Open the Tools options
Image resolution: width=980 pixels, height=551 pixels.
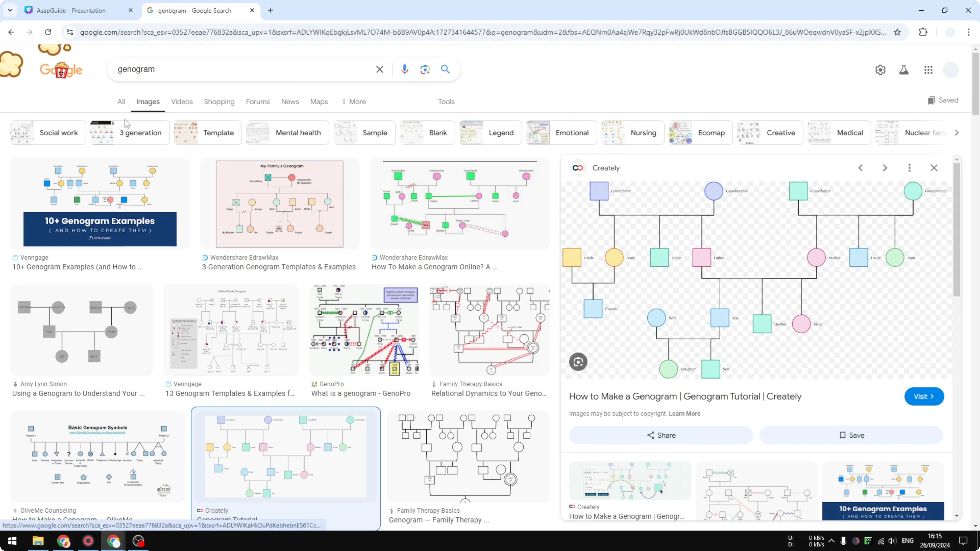pos(446,102)
